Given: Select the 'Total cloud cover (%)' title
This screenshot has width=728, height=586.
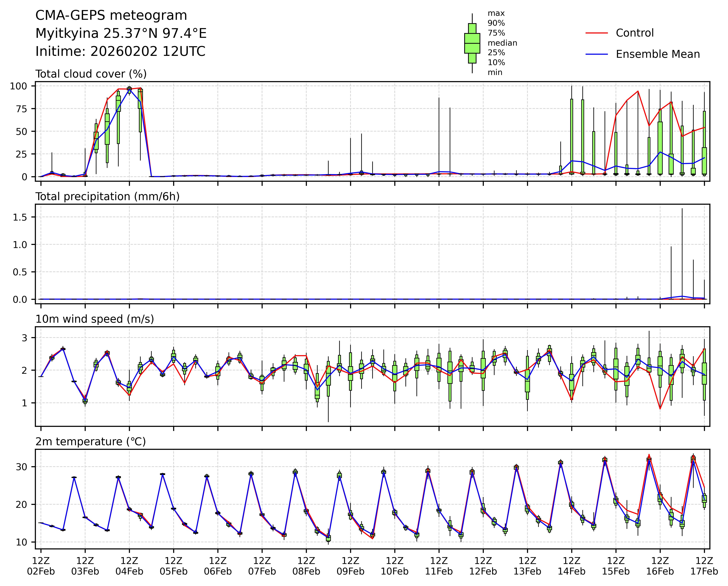Looking at the screenshot, I should click(91, 74).
